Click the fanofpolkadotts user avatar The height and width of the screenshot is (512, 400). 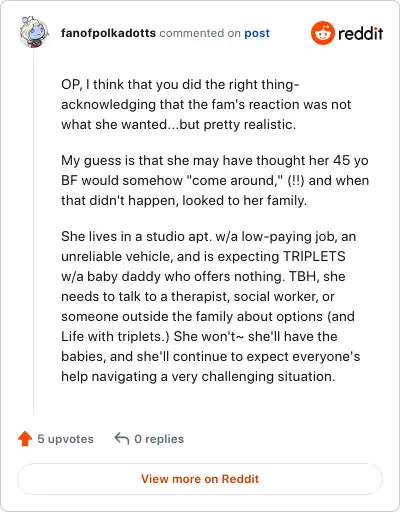coord(34,32)
